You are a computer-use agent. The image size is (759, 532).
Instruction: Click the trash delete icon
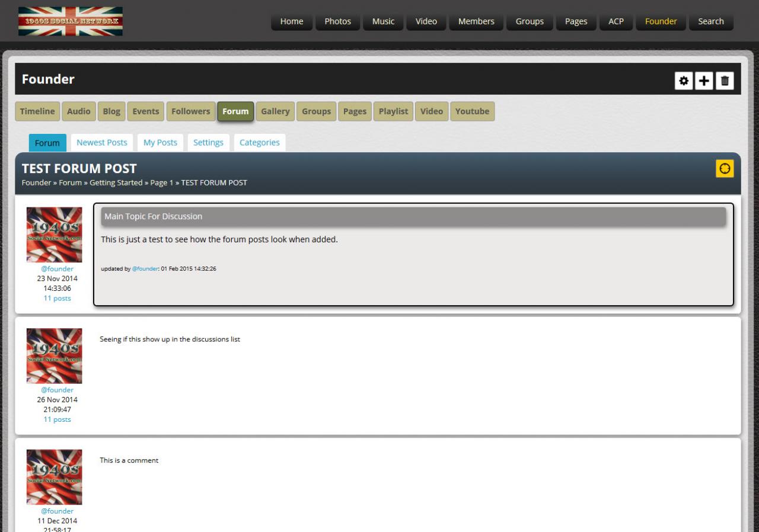pos(725,81)
